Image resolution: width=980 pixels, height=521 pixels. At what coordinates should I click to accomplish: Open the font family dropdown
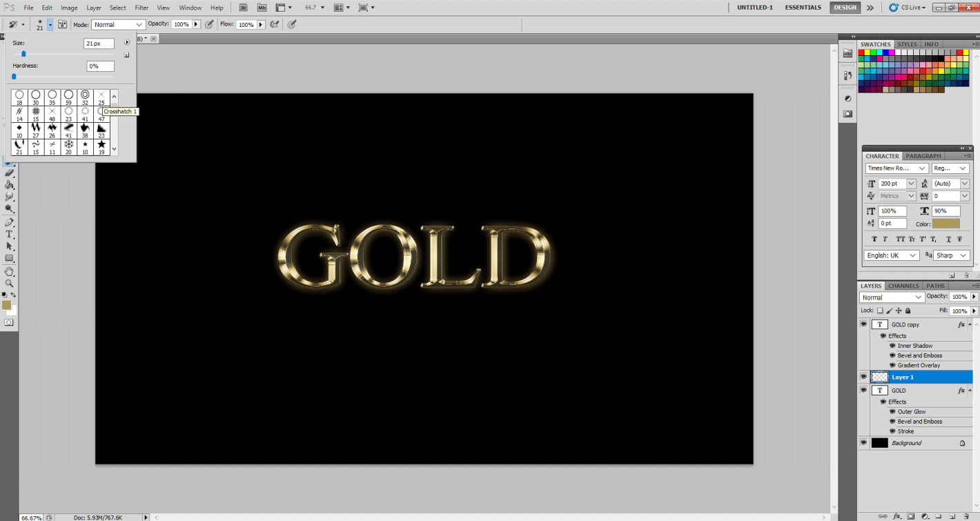[x=894, y=168]
